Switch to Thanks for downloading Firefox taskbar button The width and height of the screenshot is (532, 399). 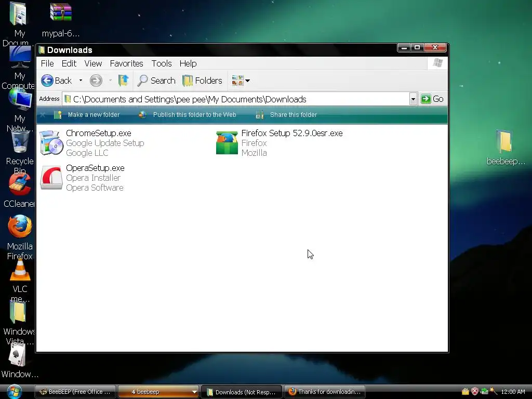325,392
